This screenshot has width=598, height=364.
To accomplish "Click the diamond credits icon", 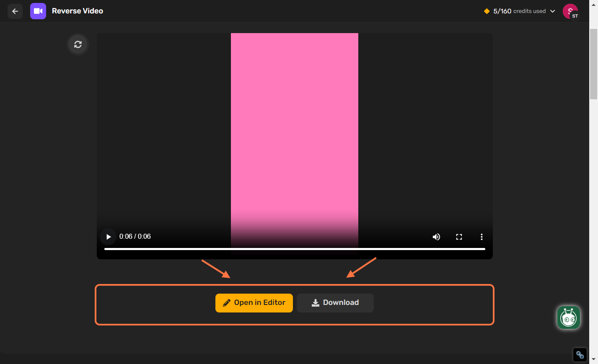I will coord(487,11).
